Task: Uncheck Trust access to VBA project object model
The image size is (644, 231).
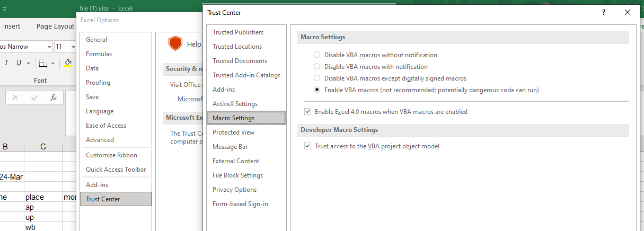Action: tap(308, 146)
